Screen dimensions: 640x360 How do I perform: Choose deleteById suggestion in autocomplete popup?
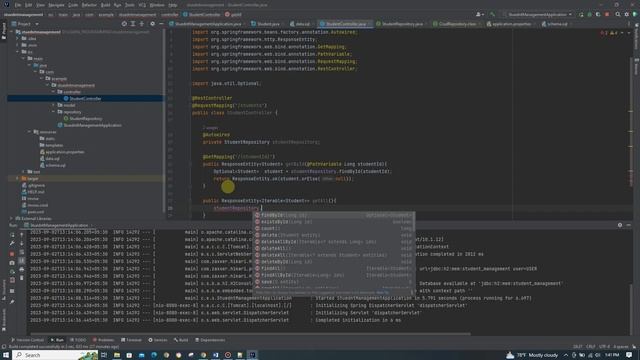point(334,262)
